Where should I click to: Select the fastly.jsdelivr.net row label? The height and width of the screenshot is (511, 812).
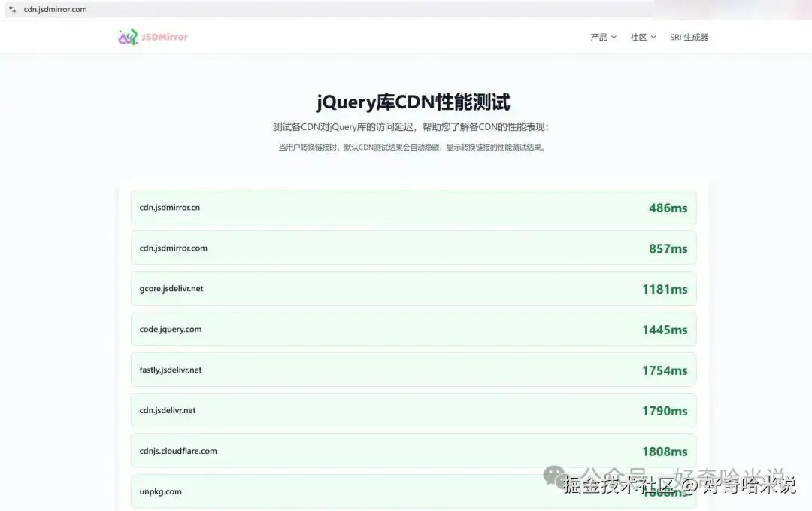point(171,370)
